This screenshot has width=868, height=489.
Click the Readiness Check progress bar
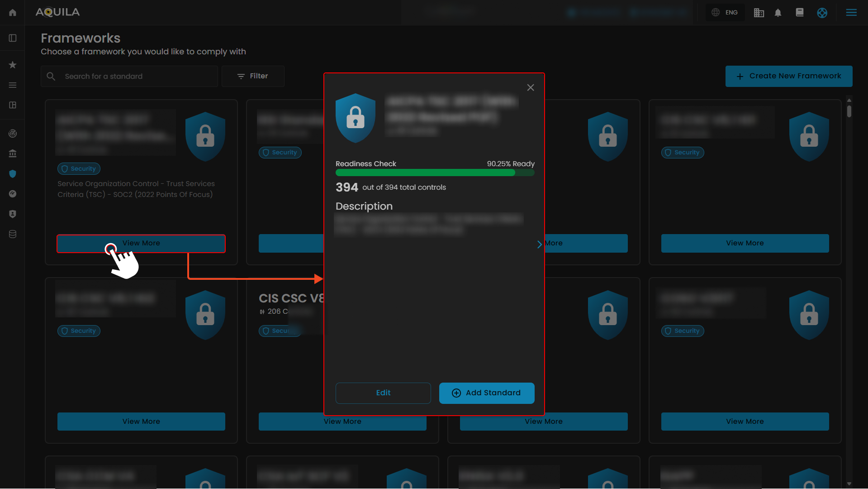click(x=435, y=173)
